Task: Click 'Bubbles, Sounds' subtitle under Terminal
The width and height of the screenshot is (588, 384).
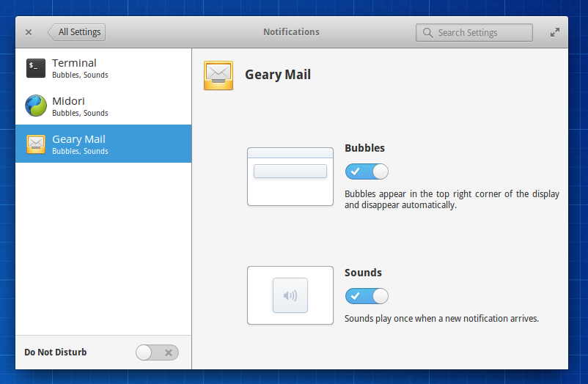Action: [80, 75]
